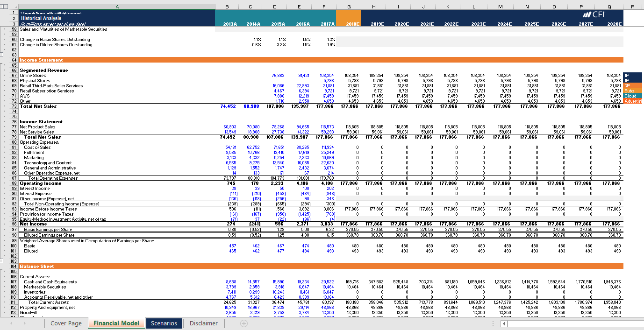Click the horizontal scrollbar left arrow
Image resolution: width=644 pixels, height=330 pixels.
(x=503, y=323)
